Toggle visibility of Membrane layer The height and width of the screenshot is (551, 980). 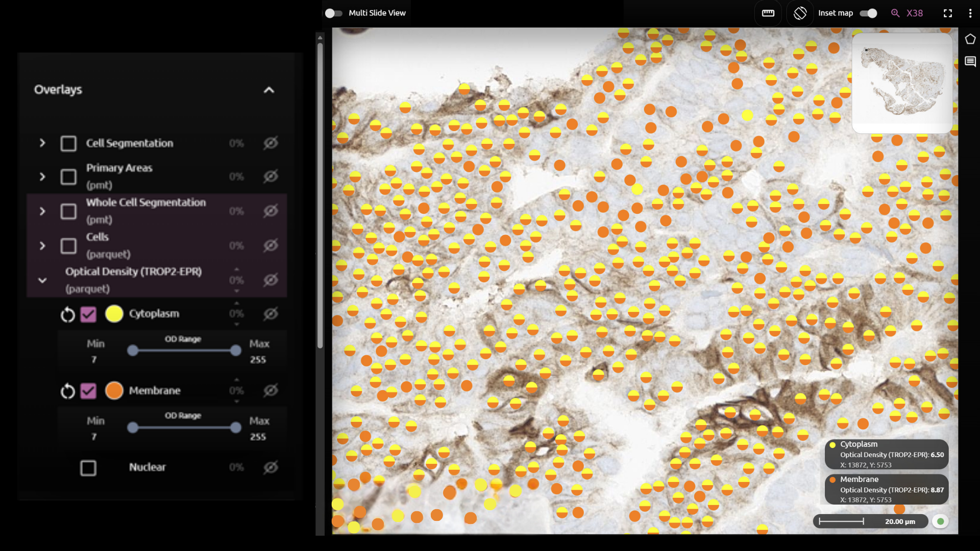click(271, 390)
